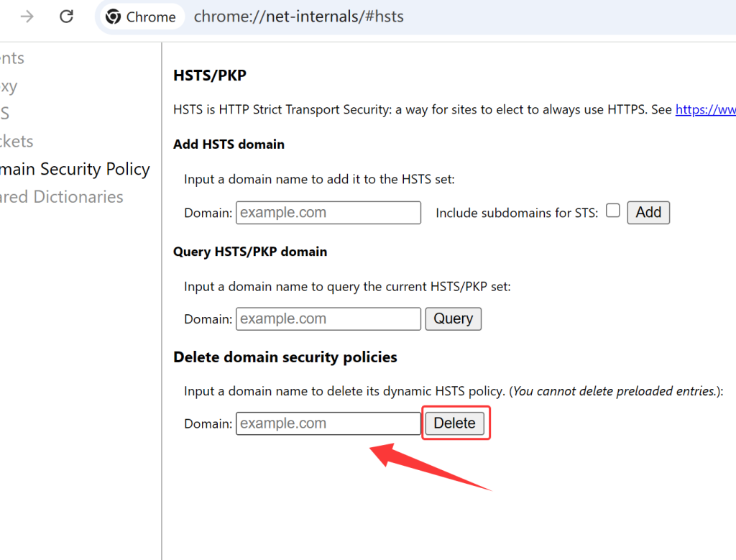
Task: Click the browser forward arrow
Action: click(27, 17)
